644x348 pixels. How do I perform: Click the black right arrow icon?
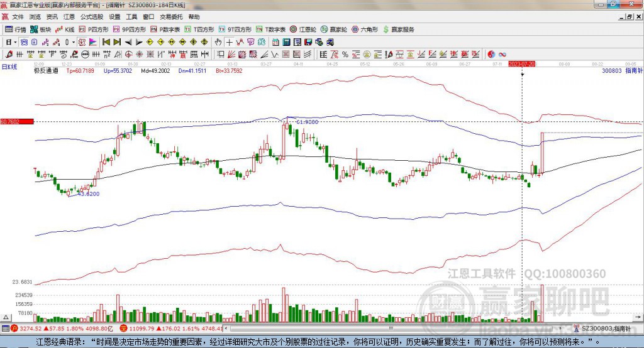[x=139, y=42]
